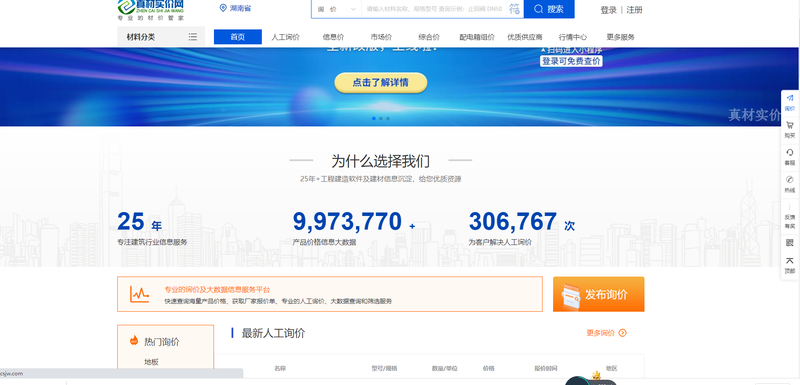Switch to the 市场价 navigation tab
800x385 pixels.
[x=381, y=37]
